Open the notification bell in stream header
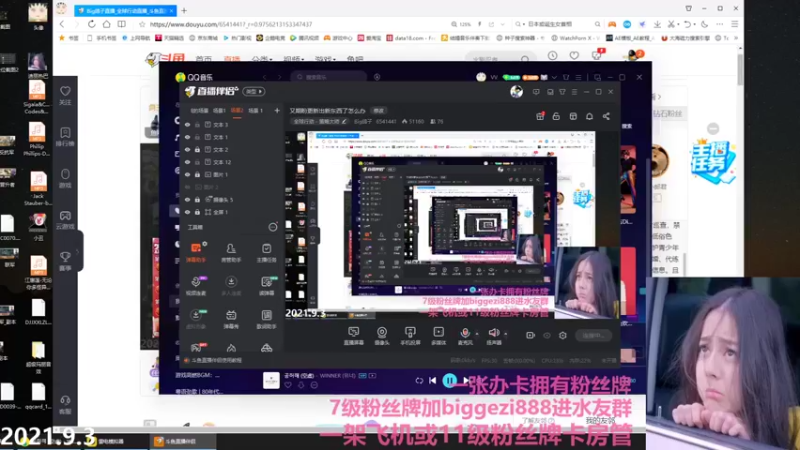800x450 pixels. coord(589,116)
